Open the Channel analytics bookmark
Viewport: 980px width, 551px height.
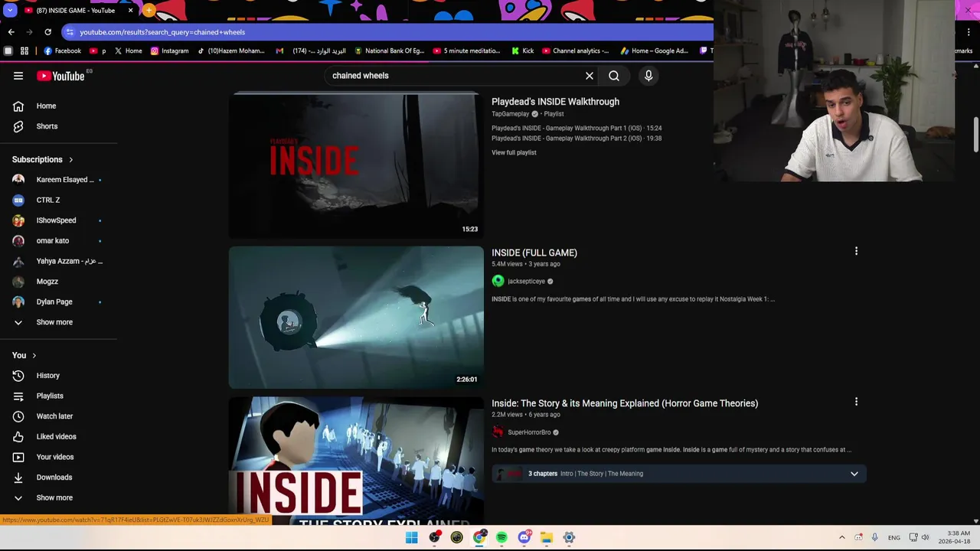coord(576,51)
